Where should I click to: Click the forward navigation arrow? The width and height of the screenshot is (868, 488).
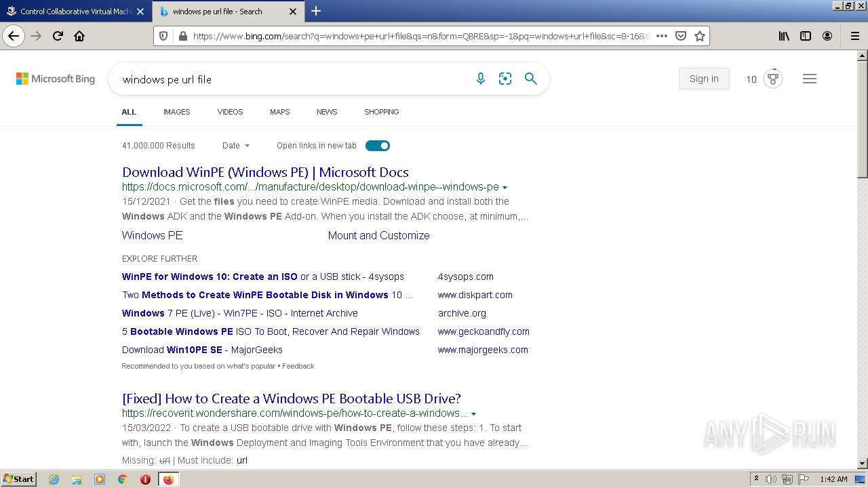[36, 36]
